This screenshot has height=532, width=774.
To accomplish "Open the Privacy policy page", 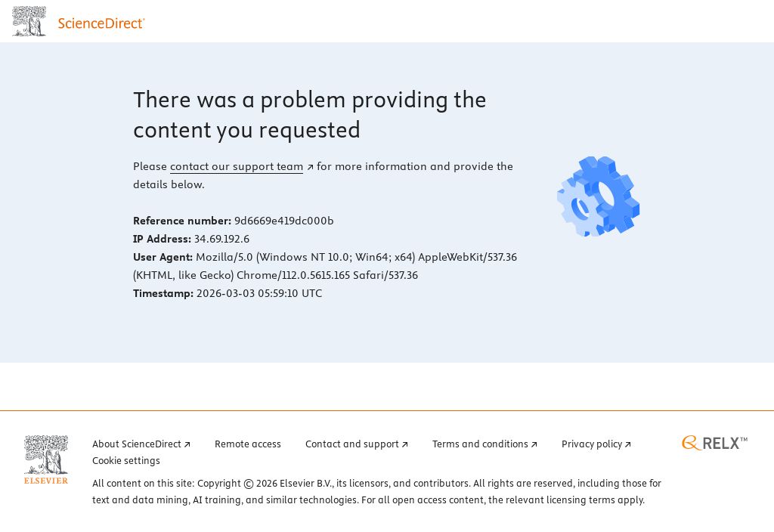I will [x=592, y=444].
